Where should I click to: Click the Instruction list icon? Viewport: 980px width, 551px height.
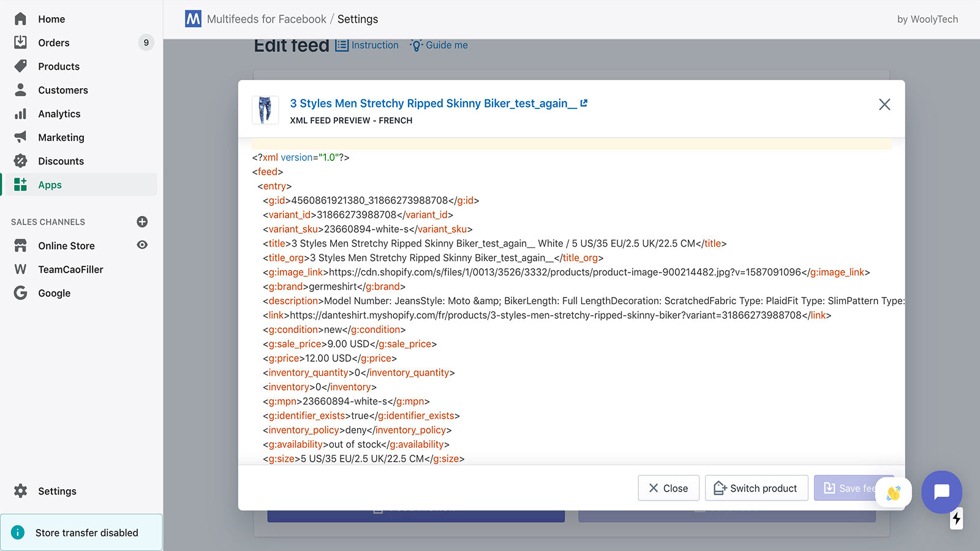click(x=342, y=45)
